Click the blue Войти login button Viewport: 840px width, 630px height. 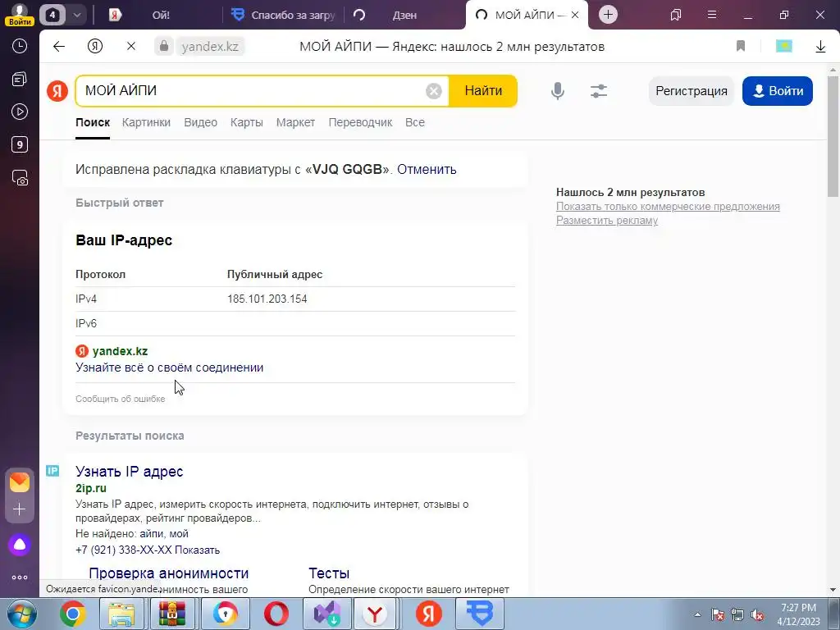(778, 91)
